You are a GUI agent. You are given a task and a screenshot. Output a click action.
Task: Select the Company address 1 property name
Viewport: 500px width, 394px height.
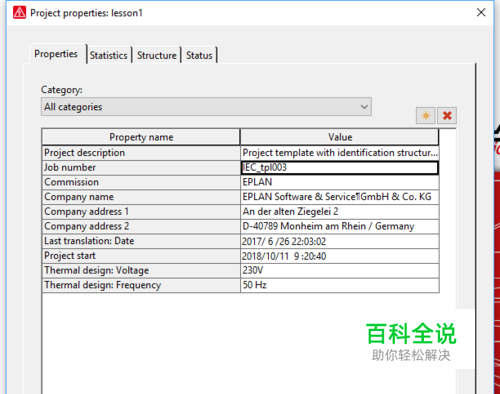141,212
